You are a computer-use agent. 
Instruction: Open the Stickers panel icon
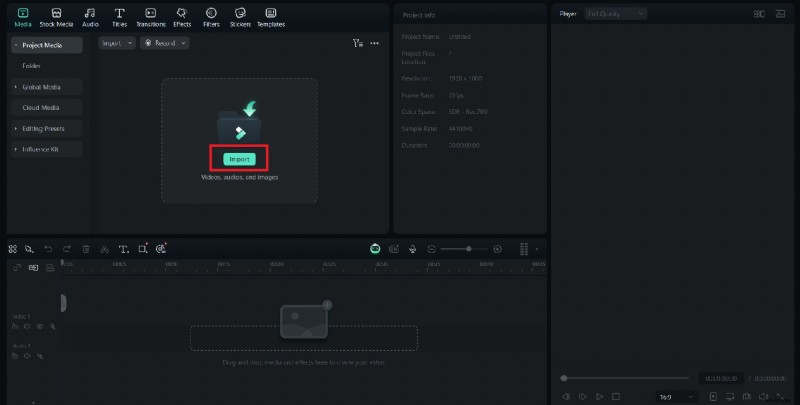[240, 16]
